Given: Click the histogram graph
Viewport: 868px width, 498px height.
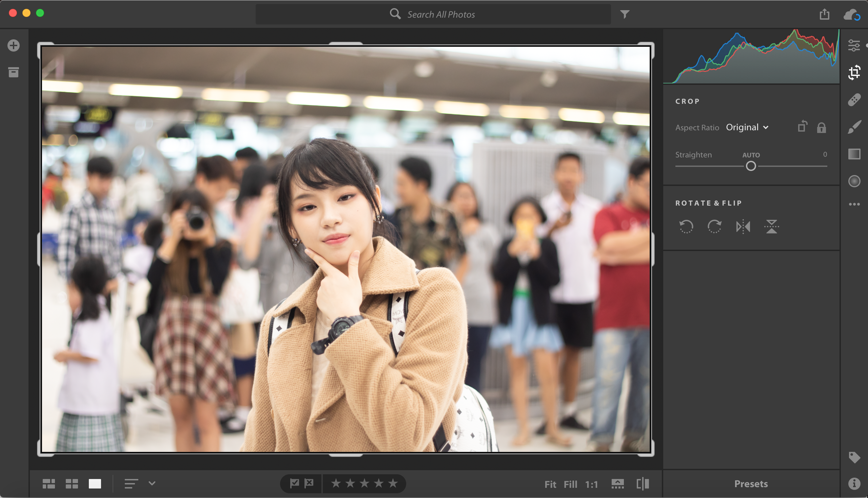Looking at the screenshot, I should (x=751, y=56).
